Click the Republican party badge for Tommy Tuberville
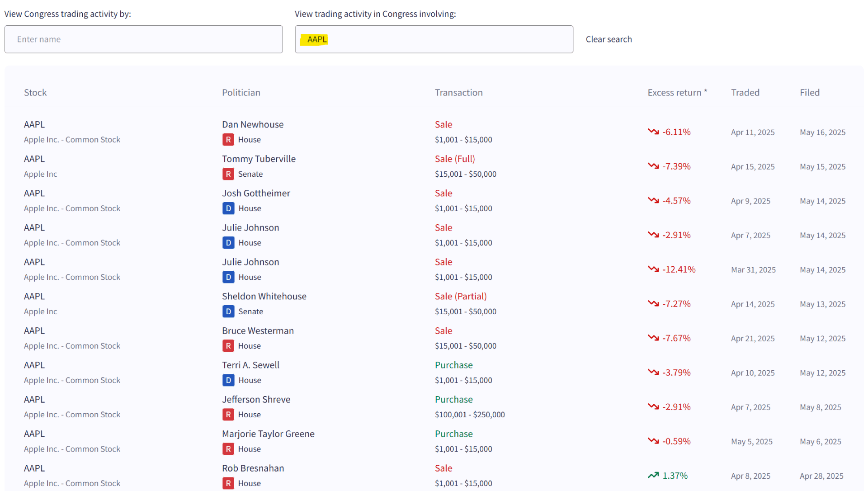 pos(228,174)
